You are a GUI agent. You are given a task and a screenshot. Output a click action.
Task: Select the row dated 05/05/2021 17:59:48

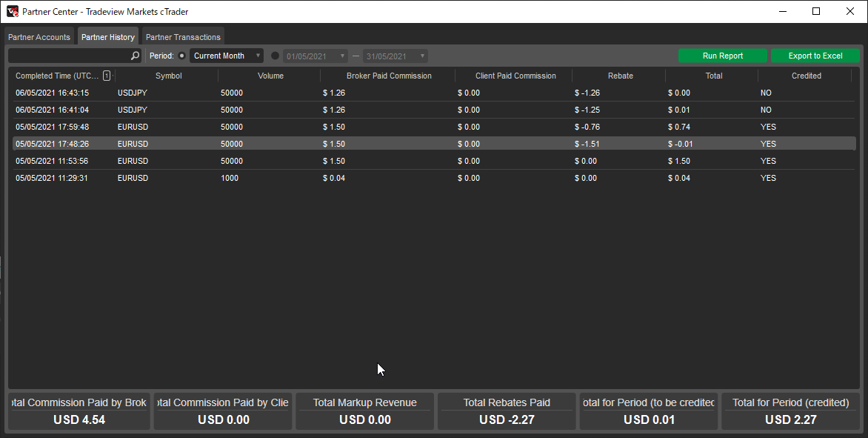click(x=434, y=127)
